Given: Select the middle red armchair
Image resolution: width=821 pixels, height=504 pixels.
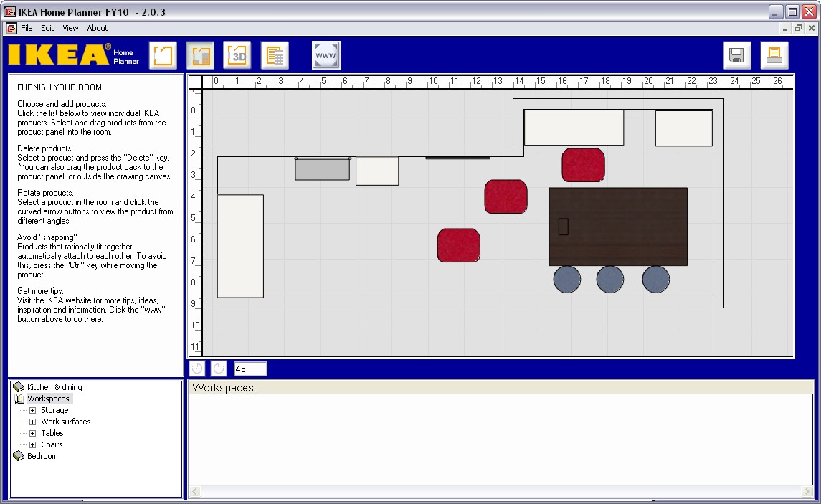Looking at the screenshot, I should [506, 196].
